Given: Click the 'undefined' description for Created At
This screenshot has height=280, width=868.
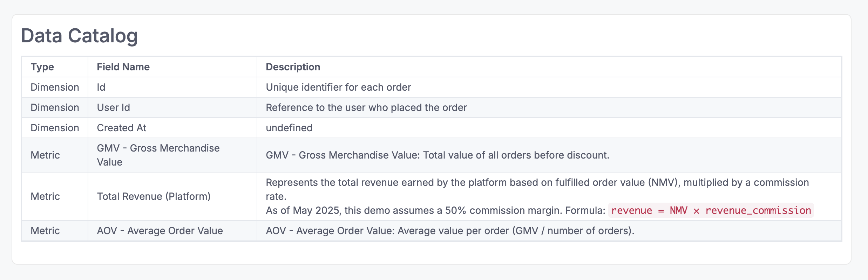Looking at the screenshot, I should (x=289, y=128).
